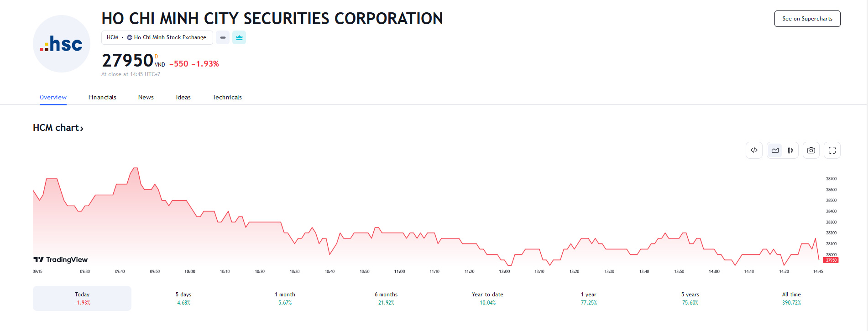
Task: Click the gray dash status badge
Action: [x=223, y=37]
